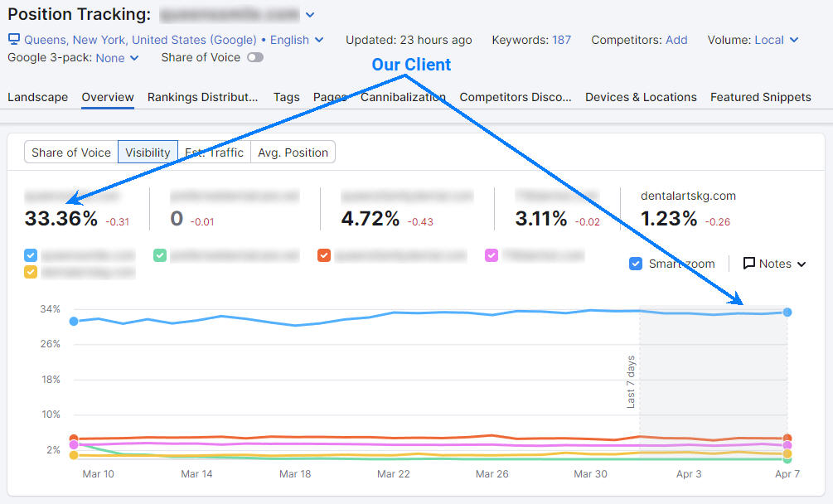Enable the Share of Voice toggle switch
The image size is (833, 504).
tap(255, 57)
